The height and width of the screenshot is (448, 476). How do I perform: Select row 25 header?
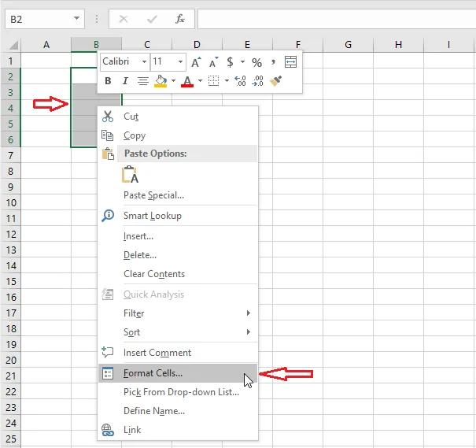point(11,439)
